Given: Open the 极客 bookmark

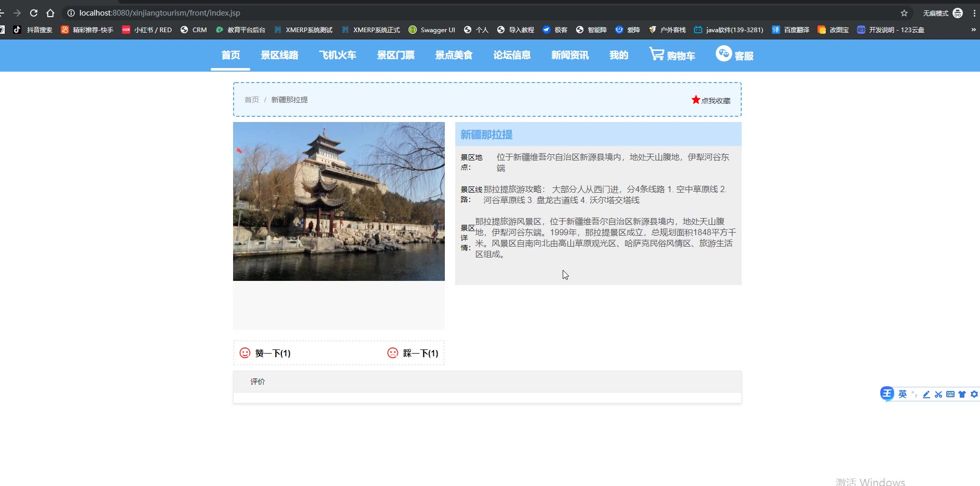Looking at the screenshot, I should point(555,30).
